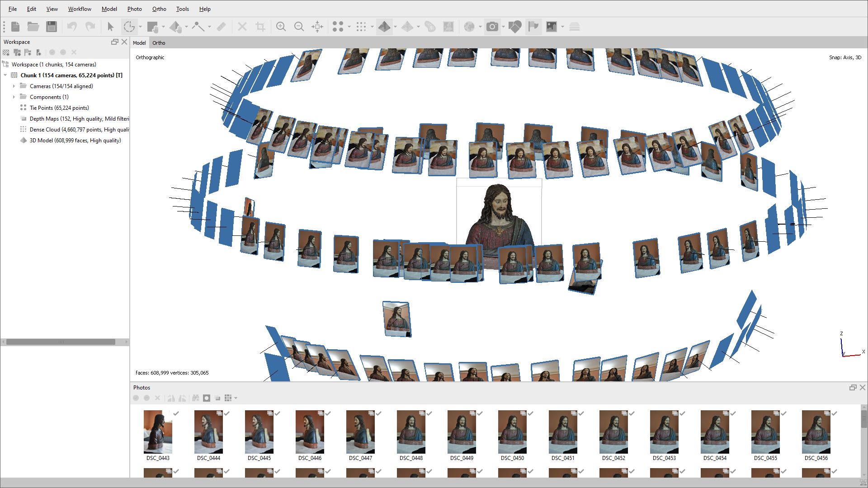
Task: Click the Rotate Right icon in Photos
Action: tap(182, 398)
